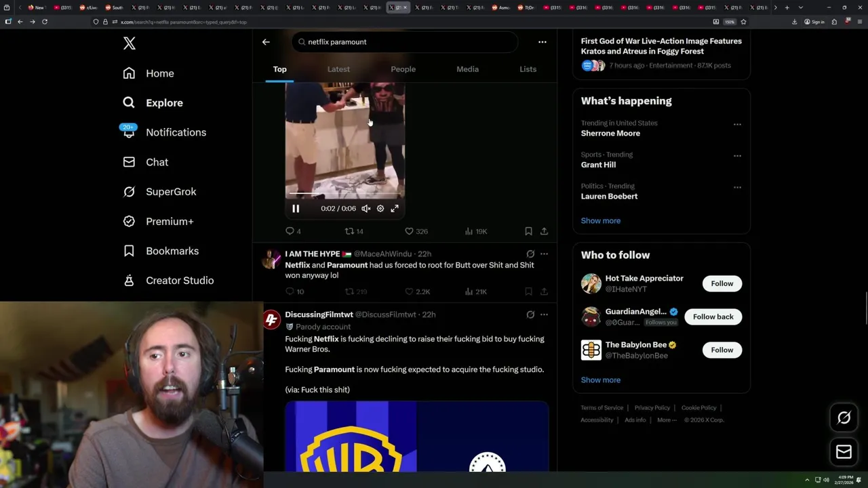Open the DiscussingFilmtwt account name

pyautogui.click(x=319, y=314)
